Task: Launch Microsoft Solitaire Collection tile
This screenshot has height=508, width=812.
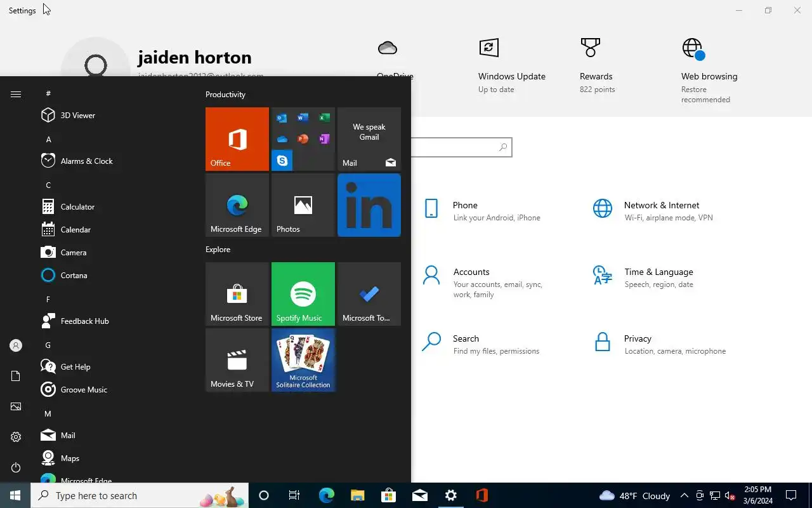Action: click(303, 360)
